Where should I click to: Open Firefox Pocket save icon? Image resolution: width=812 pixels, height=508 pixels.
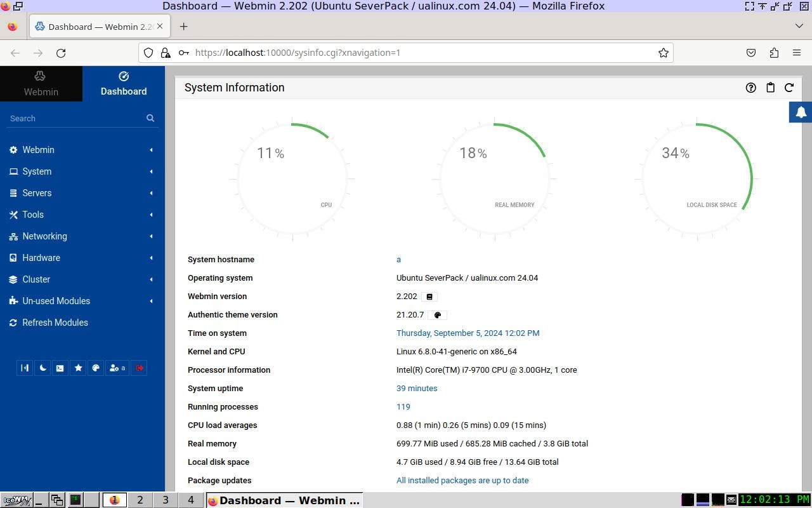(751, 53)
